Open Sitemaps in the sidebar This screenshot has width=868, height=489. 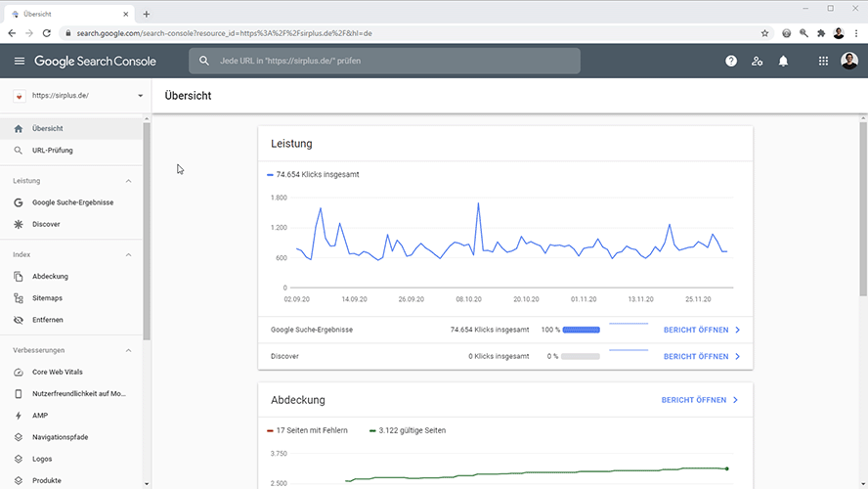(70, 298)
